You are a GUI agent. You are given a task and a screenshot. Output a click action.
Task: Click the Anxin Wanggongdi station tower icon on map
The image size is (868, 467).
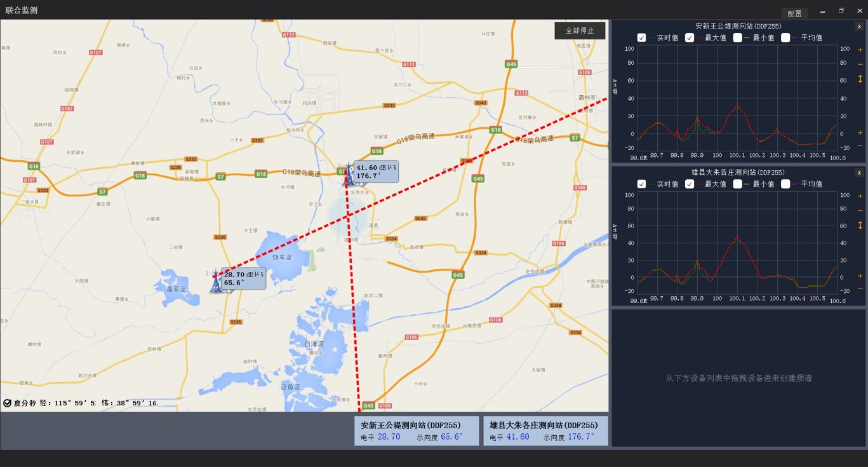tap(217, 281)
